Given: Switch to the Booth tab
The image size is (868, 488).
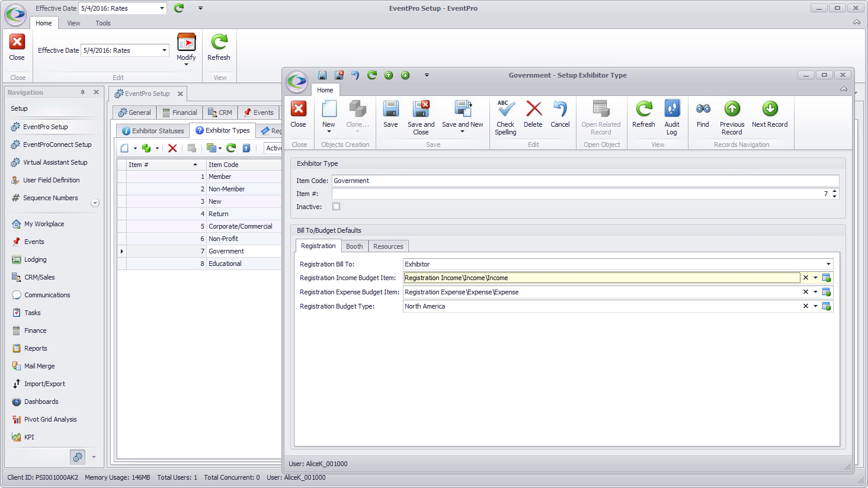Looking at the screenshot, I should [x=354, y=246].
